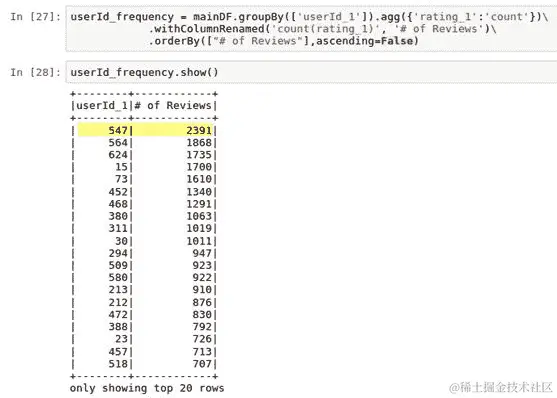Image resolution: width=557 pixels, height=398 pixels.
Task: Select highlighted userId value 547
Action: (x=118, y=130)
